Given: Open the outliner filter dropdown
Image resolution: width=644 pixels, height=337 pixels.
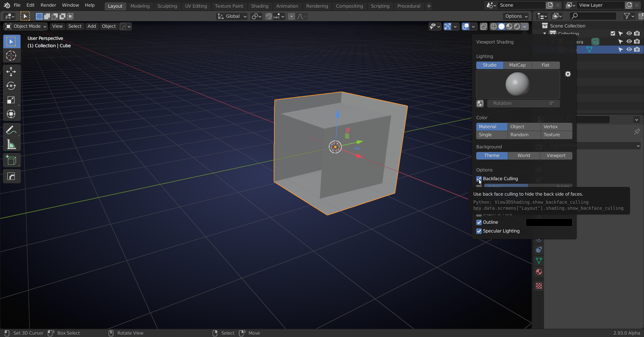Looking at the screenshot, I should tap(629, 16).
